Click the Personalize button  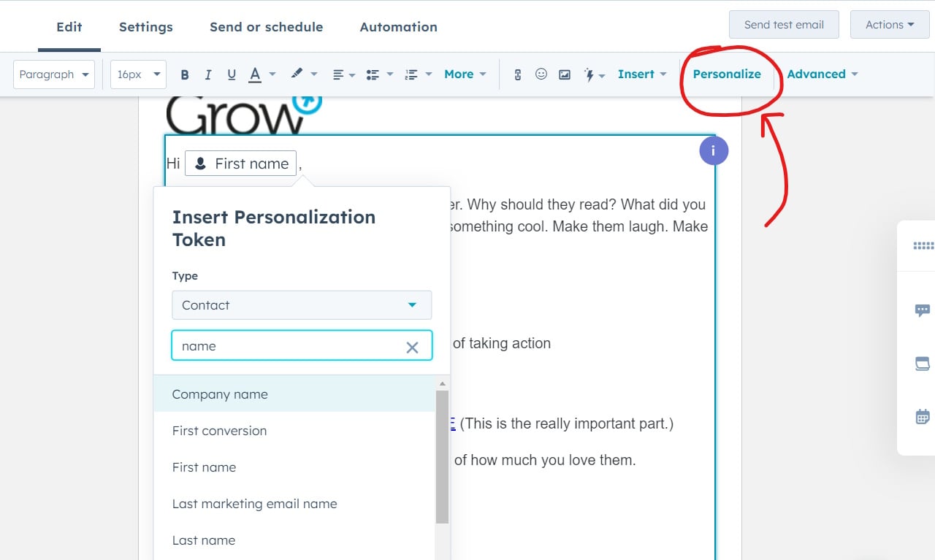[x=727, y=74]
